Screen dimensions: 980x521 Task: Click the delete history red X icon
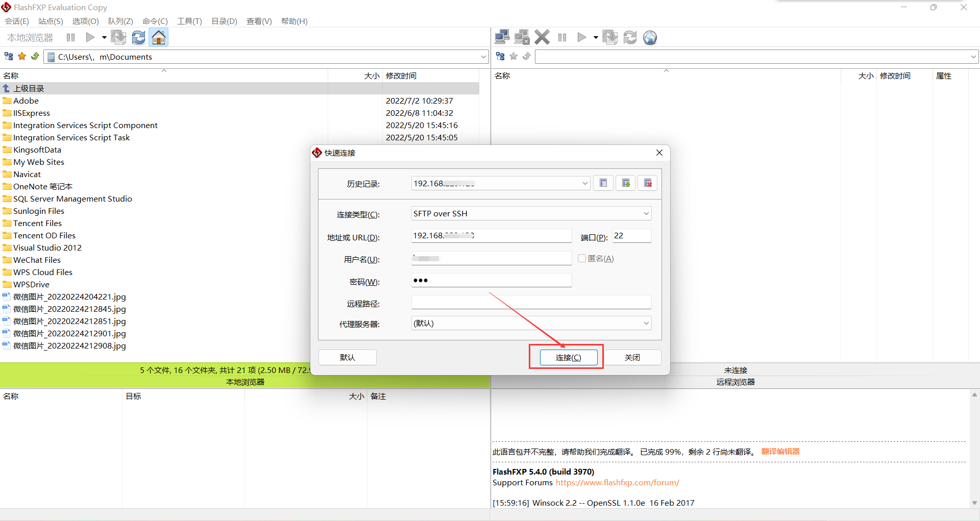648,183
